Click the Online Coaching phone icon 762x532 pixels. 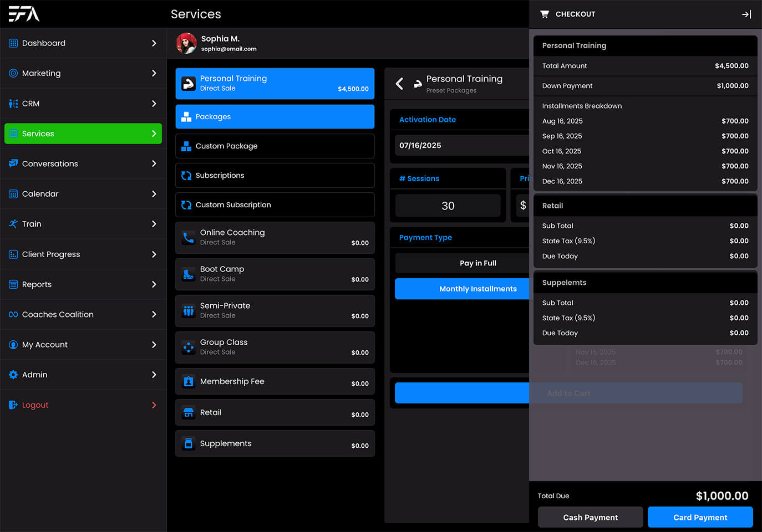189,238
